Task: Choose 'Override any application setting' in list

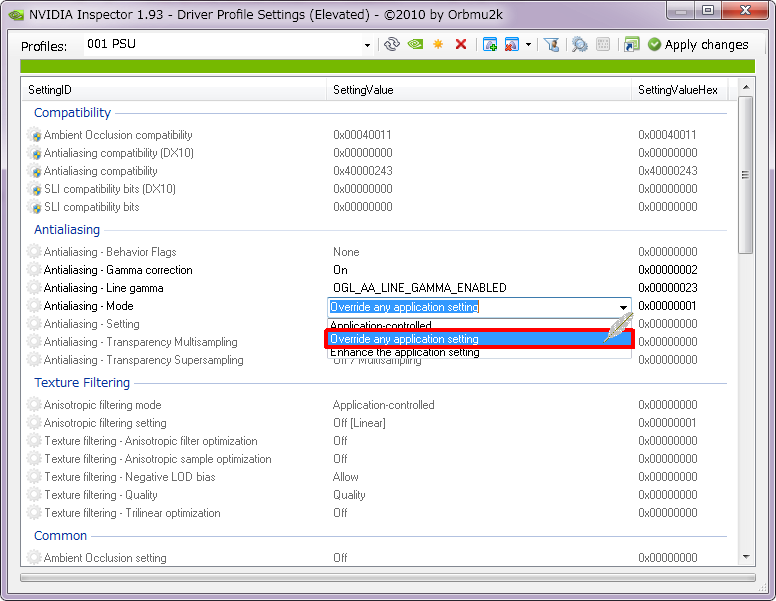Action: coord(479,339)
